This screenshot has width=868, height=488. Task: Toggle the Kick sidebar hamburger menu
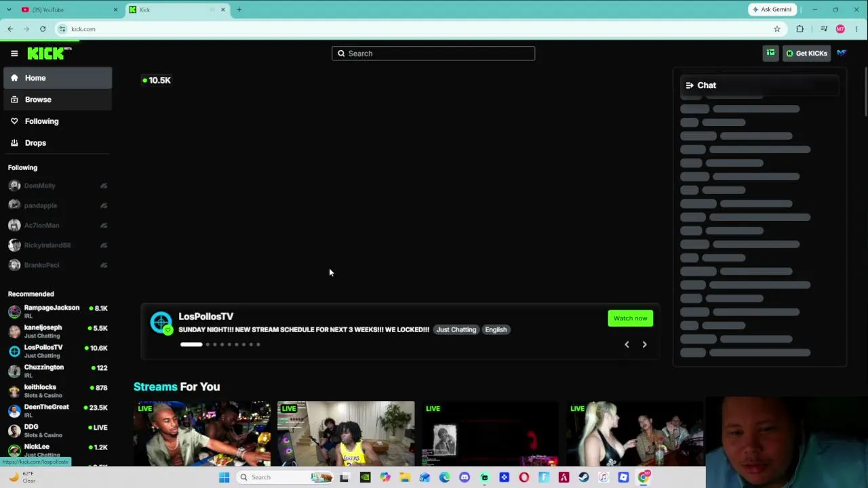click(x=14, y=54)
